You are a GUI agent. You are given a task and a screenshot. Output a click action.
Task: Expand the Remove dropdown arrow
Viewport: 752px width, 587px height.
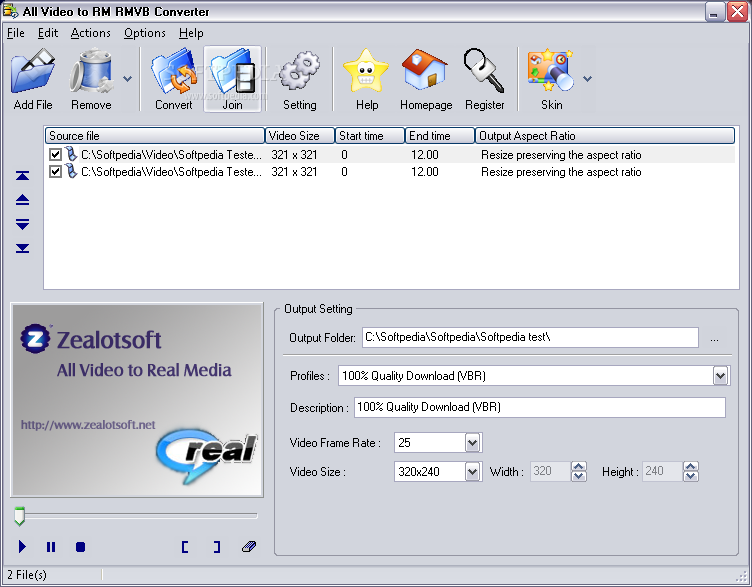[x=128, y=79]
